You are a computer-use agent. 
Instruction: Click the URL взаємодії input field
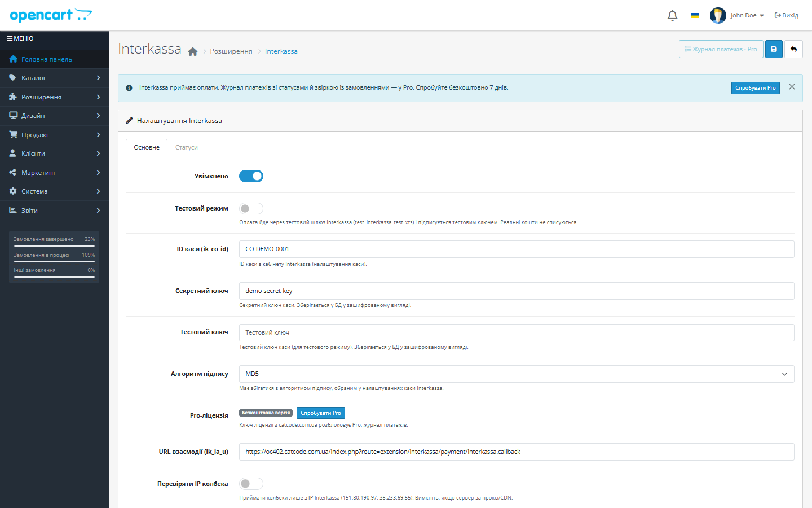tap(517, 452)
